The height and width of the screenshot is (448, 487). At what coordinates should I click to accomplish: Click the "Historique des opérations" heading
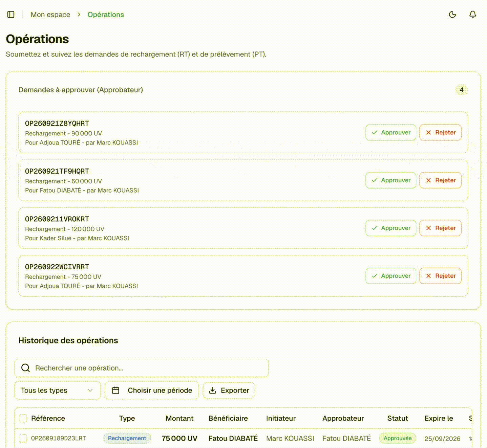(x=68, y=340)
